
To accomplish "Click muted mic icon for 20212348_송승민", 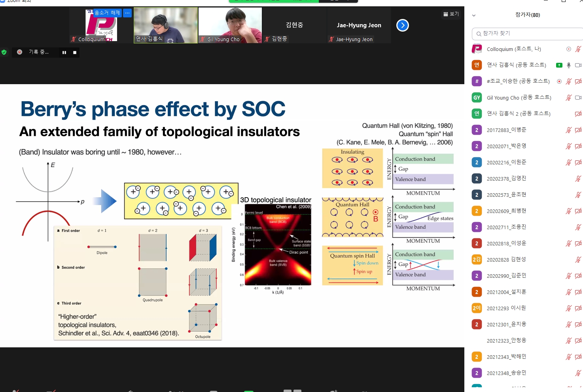I will pos(578,373).
